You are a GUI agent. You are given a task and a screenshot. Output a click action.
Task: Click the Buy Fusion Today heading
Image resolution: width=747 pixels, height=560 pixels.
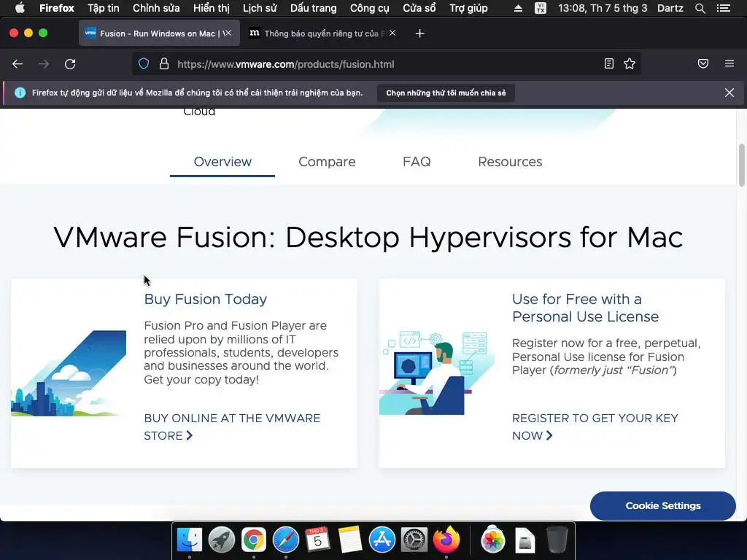click(205, 299)
